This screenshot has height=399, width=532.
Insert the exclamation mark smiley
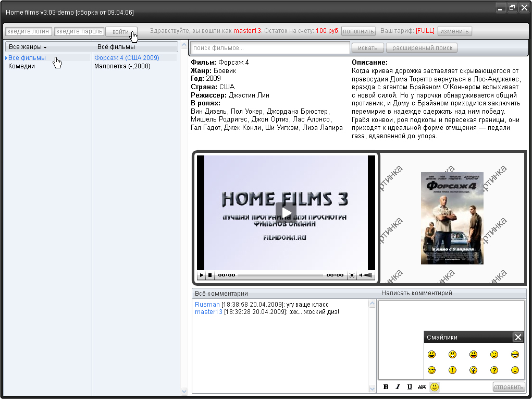[x=452, y=370]
